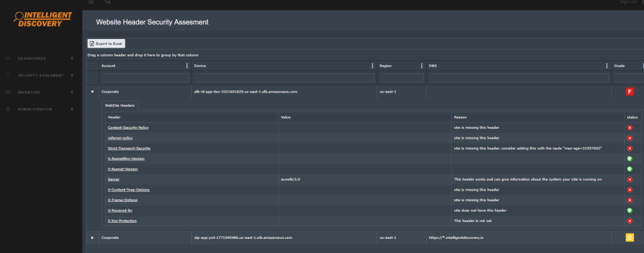Image resolution: width=644 pixels, height=253 pixels.
Task: Click the DNS column filter field
Action: click(519, 78)
